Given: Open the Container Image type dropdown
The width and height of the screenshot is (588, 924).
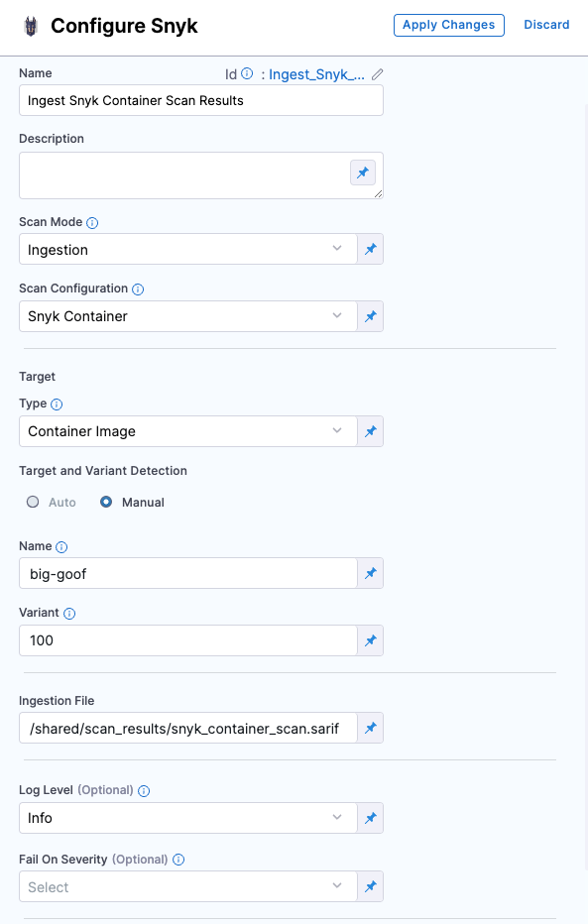Looking at the screenshot, I should 188,431.
